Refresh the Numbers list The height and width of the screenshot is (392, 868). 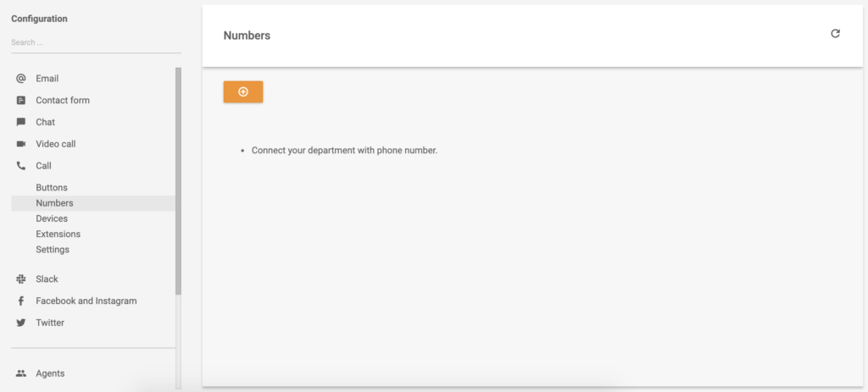(835, 34)
